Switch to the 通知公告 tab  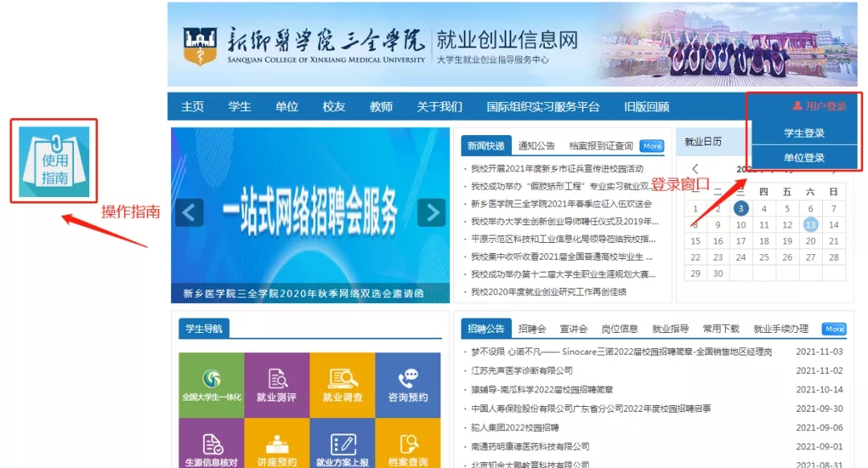click(x=536, y=146)
